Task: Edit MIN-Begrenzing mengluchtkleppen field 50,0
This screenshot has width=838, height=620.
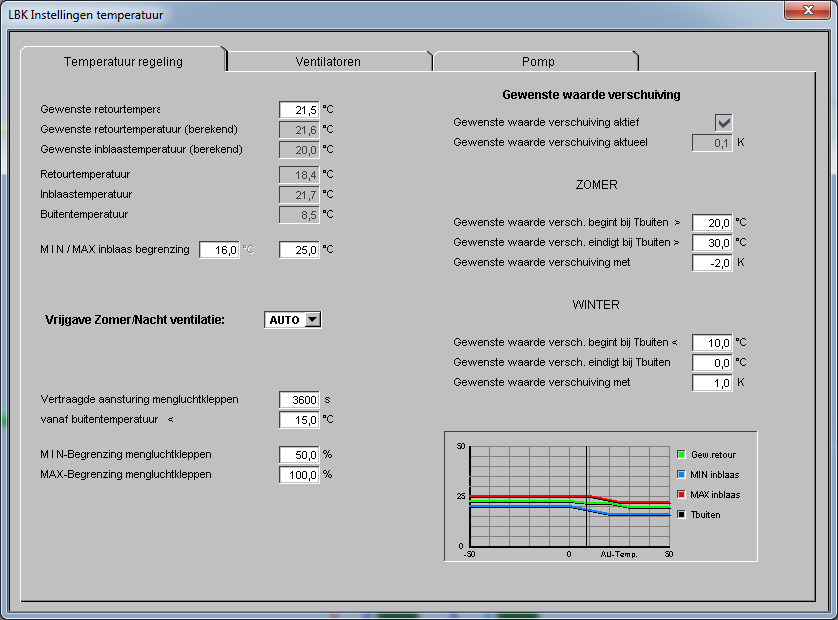Action: tap(299, 455)
